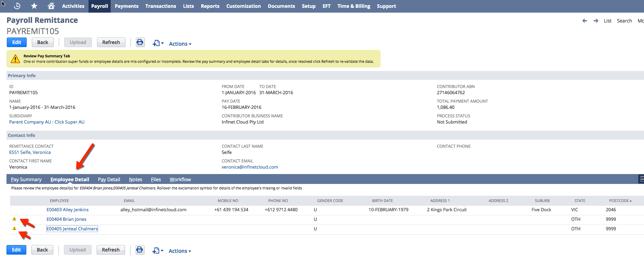Open the Time & Billing menu
Screen dimensions: 644x258
(x=354, y=6)
